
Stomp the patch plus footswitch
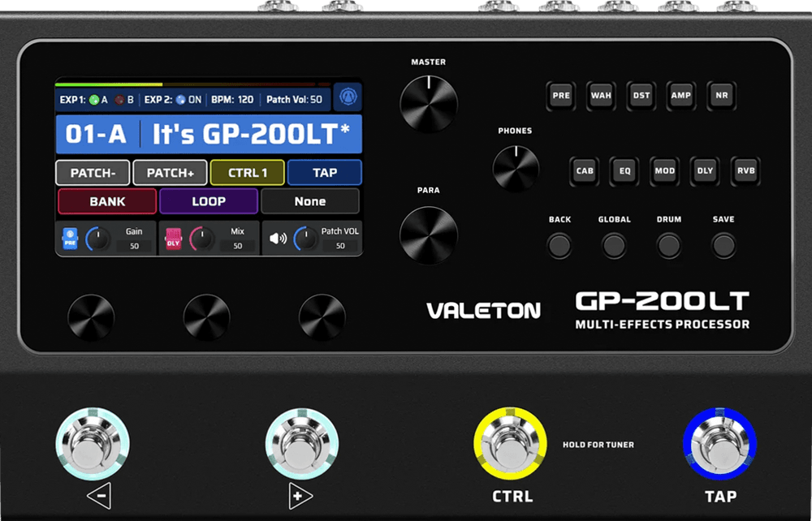pyautogui.click(x=302, y=444)
